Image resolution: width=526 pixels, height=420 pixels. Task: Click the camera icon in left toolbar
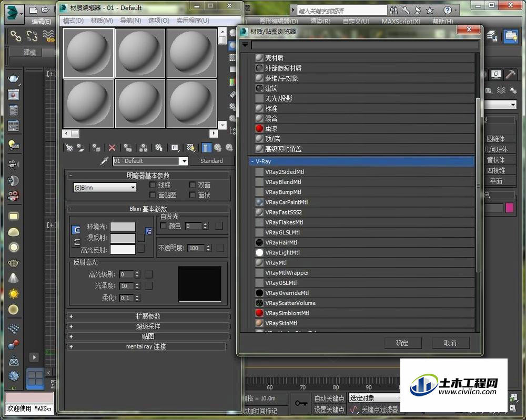click(14, 164)
